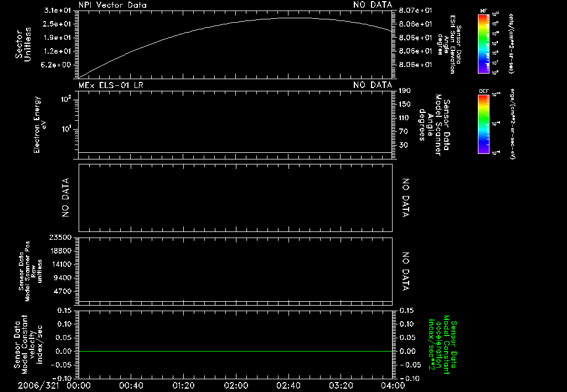Click the Electron Energy eV axis label
The height and width of the screenshot is (392, 567).
tap(39, 125)
